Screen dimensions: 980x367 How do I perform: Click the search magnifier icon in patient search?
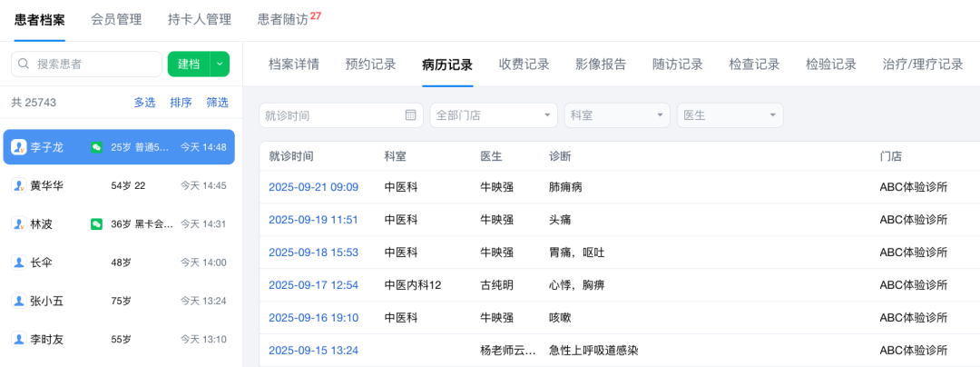[x=24, y=64]
